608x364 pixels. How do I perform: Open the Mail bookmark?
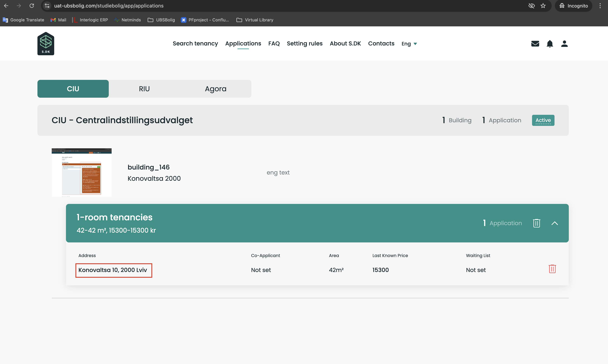(58, 20)
